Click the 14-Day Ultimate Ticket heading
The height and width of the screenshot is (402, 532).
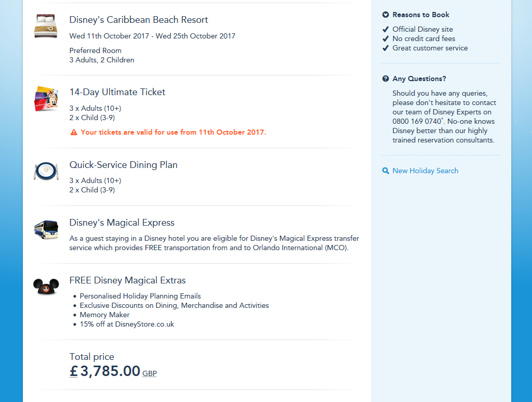[117, 92]
